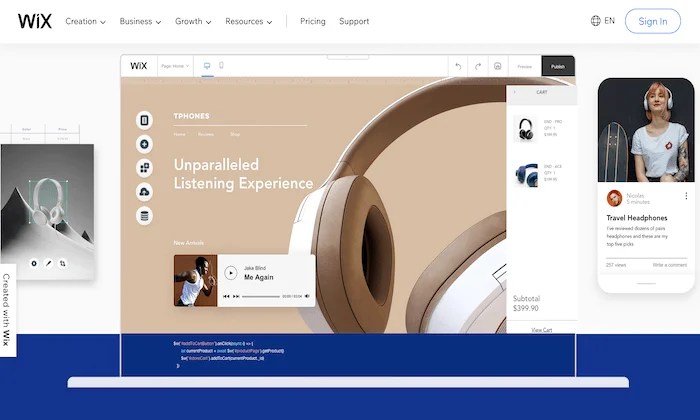
Task: Open the app market blocks icon
Action: click(144, 168)
